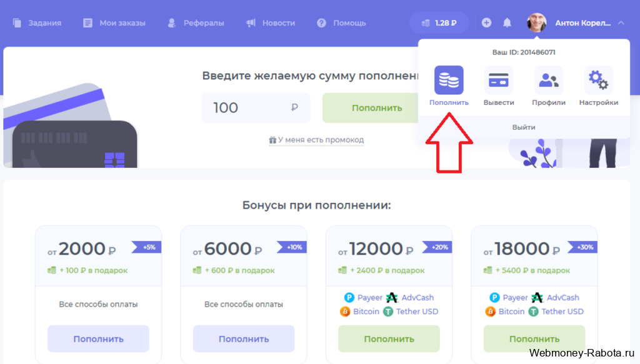Open notifications bell
Screen dimensions: 640x364
click(x=507, y=23)
